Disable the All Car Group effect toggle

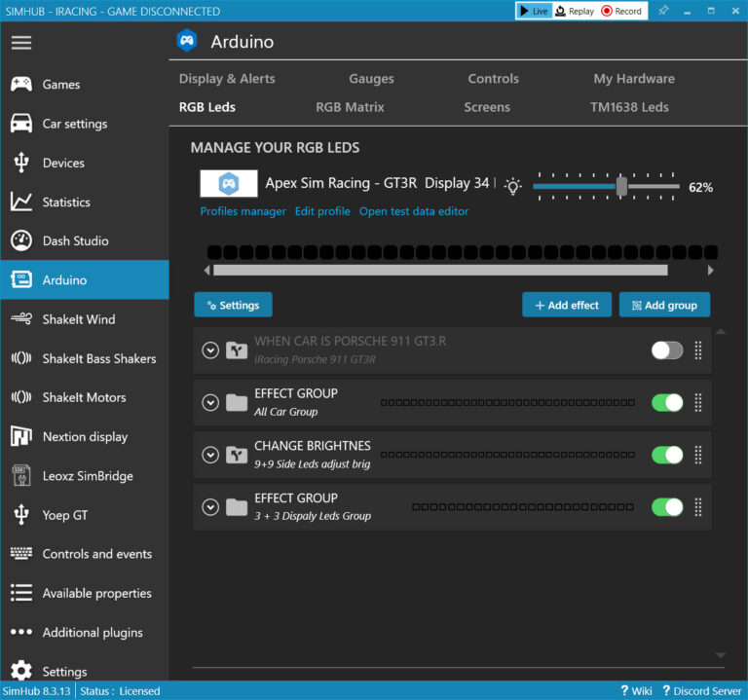pos(667,402)
